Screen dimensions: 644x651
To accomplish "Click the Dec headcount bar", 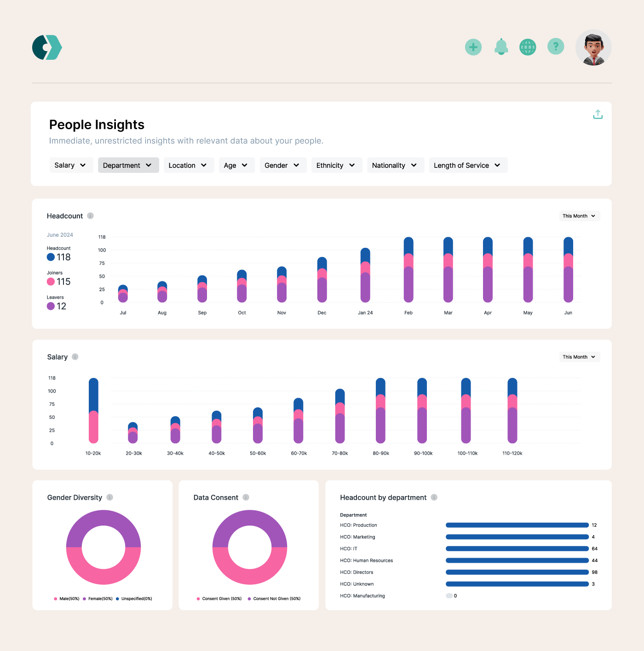I will 322,280.
